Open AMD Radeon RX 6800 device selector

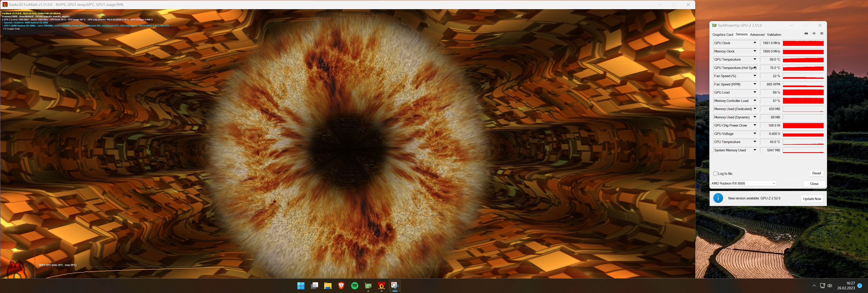click(743, 183)
